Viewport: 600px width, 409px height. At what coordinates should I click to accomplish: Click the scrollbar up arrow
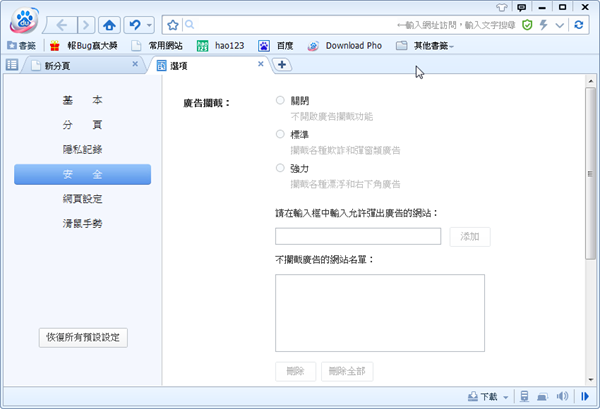point(590,81)
